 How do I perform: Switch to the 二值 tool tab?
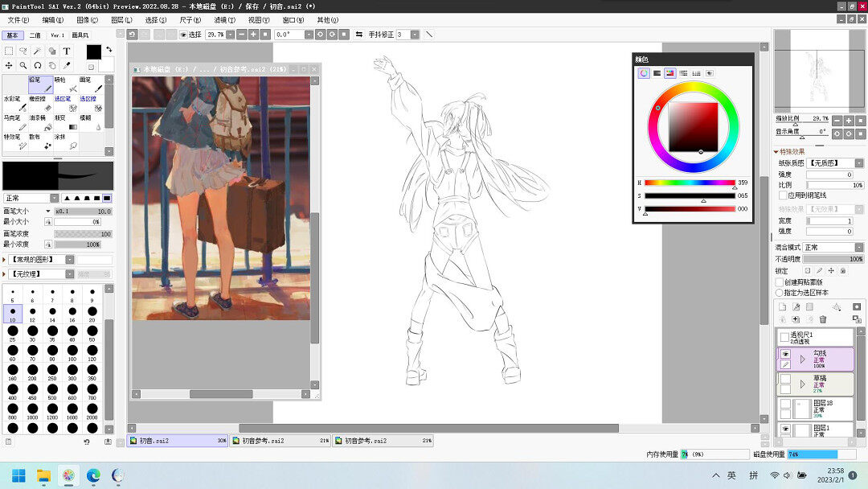[x=35, y=35]
